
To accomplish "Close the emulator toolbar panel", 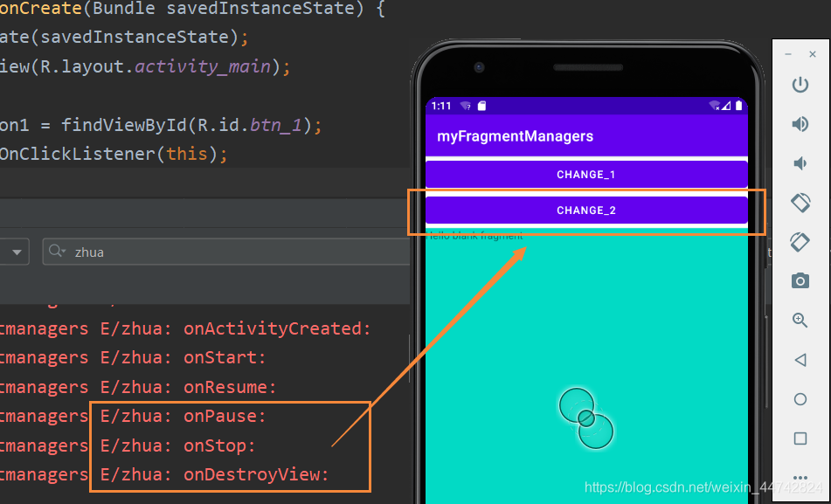I will coord(813,54).
